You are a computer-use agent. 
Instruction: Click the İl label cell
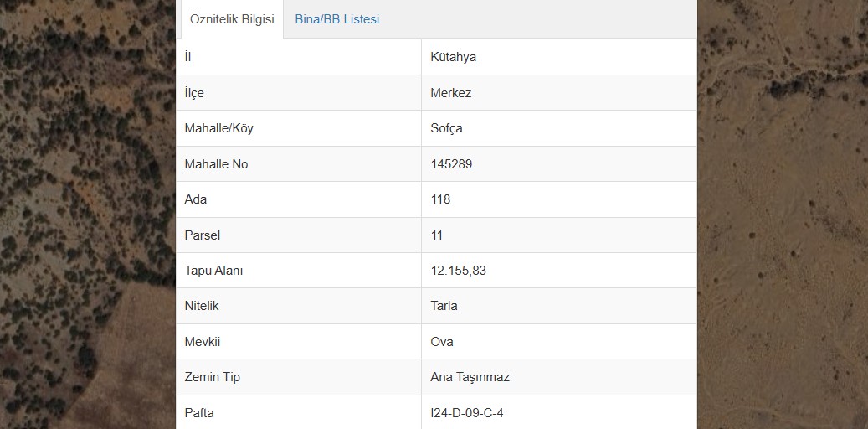pyautogui.click(x=298, y=57)
